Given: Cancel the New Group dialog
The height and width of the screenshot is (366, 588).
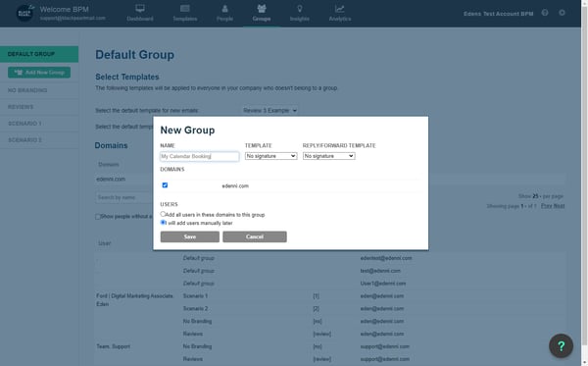Looking at the screenshot, I should pos(255,236).
